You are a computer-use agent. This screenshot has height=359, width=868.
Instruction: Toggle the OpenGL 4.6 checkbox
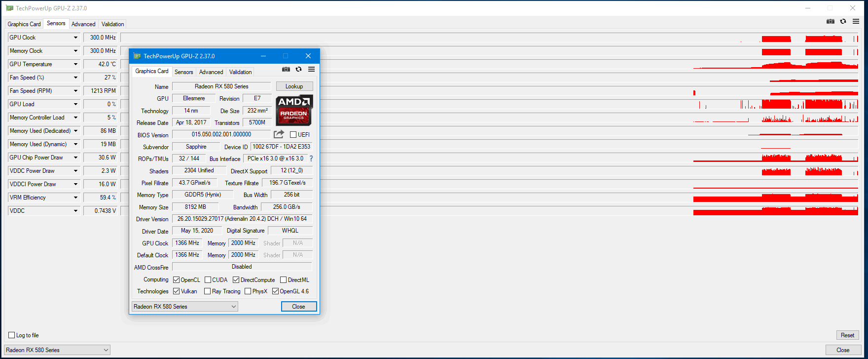275,291
